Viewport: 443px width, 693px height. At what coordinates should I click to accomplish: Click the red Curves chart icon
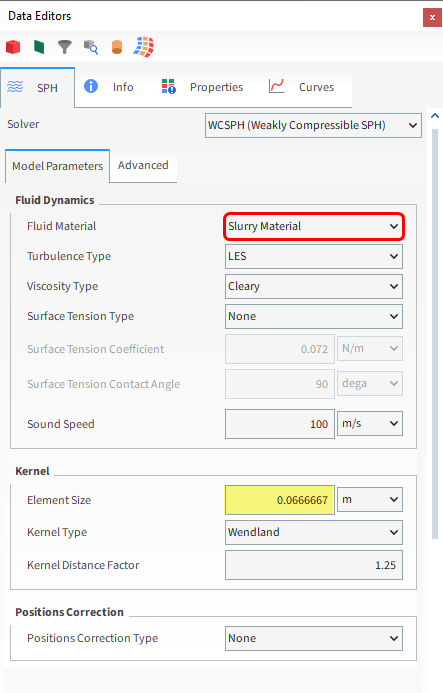pos(276,86)
